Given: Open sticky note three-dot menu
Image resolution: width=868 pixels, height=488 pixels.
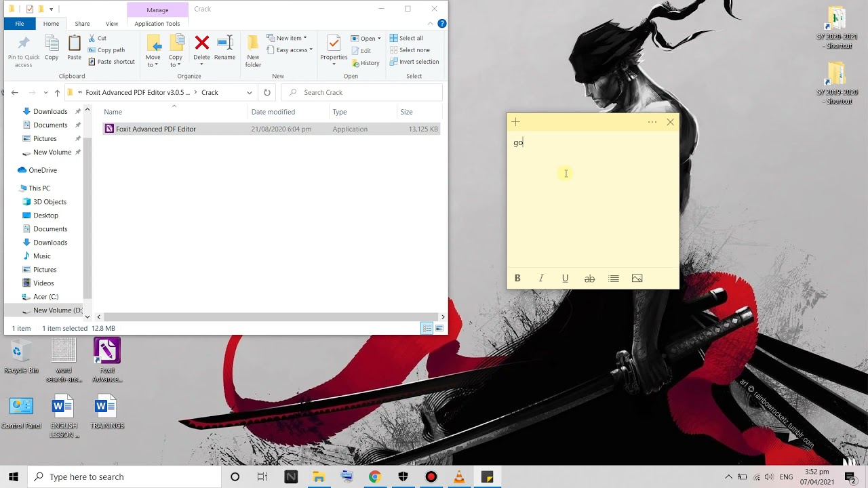Looking at the screenshot, I should click(652, 122).
